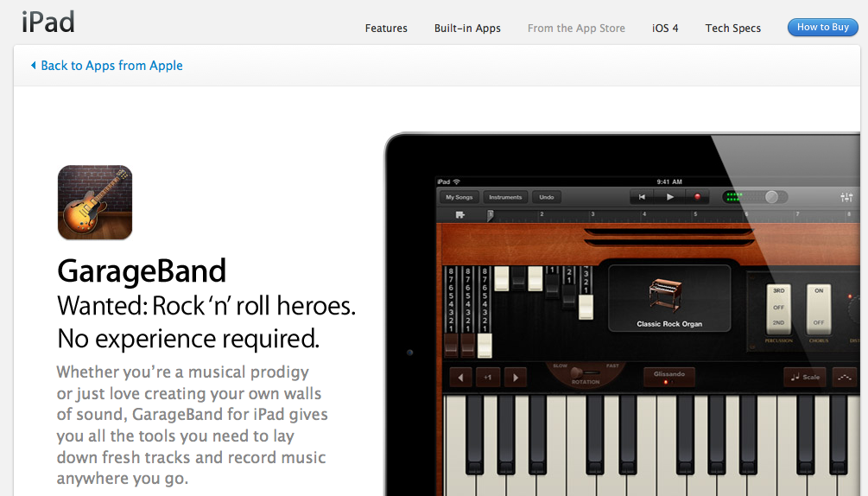Tap the next octave right arrow
Screen dimensions: 868x496
click(x=516, y=378)
